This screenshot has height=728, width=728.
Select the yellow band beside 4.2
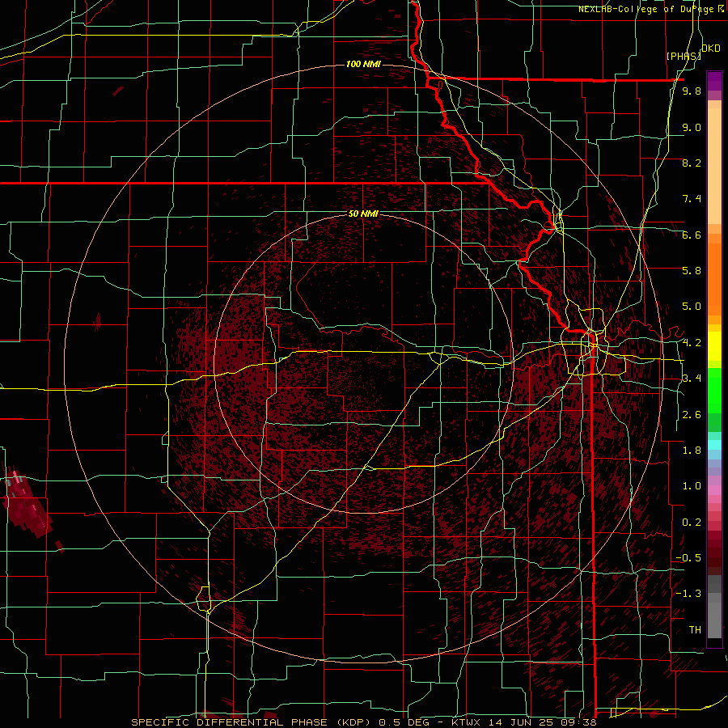point(714,346)
